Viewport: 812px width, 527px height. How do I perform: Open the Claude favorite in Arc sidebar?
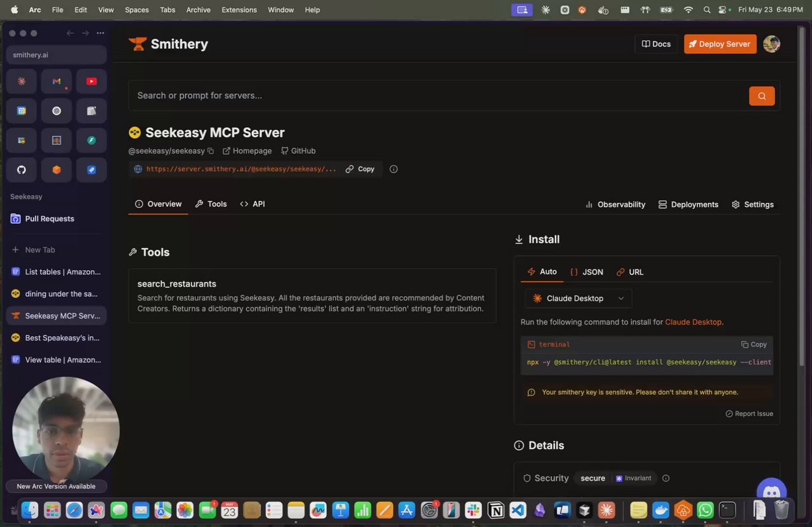click(x=22, y=81)
